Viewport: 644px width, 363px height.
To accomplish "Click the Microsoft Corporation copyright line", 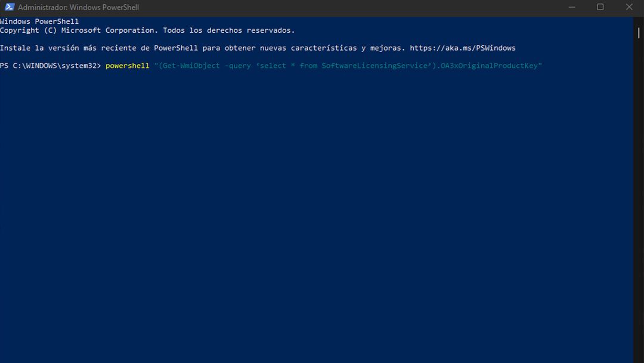I will [x=147, y=30].
